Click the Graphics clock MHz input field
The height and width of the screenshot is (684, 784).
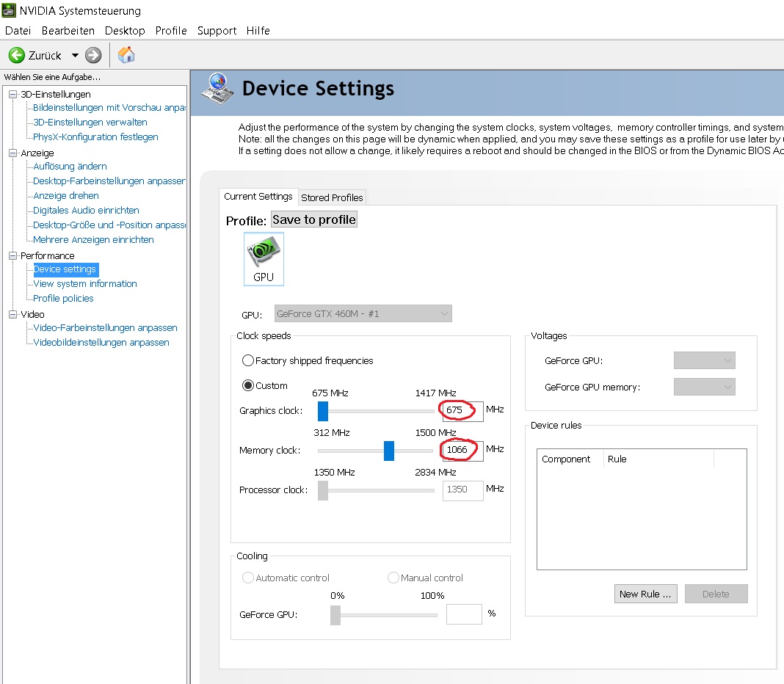[x=463, y=411]
